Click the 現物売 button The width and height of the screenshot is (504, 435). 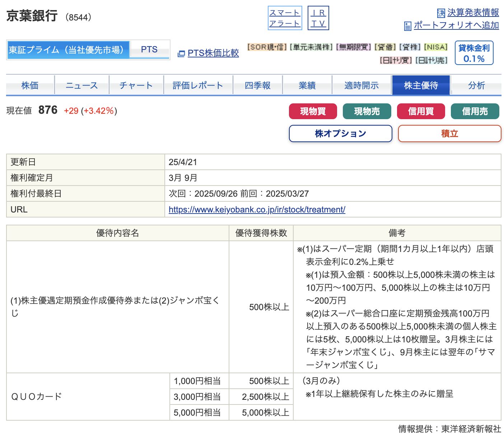pos(367,111)
